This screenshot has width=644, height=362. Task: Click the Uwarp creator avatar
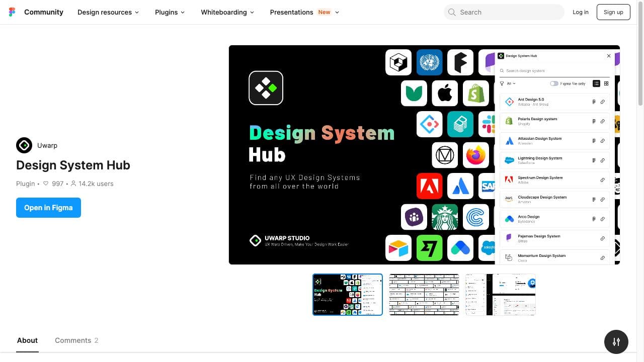click(24, 145)
